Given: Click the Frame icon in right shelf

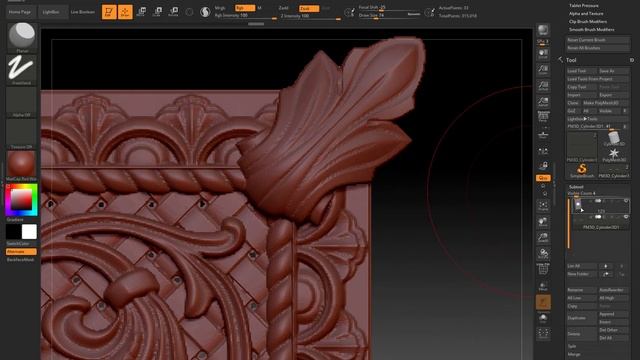Looking at the screenshot, I should 543,206.
